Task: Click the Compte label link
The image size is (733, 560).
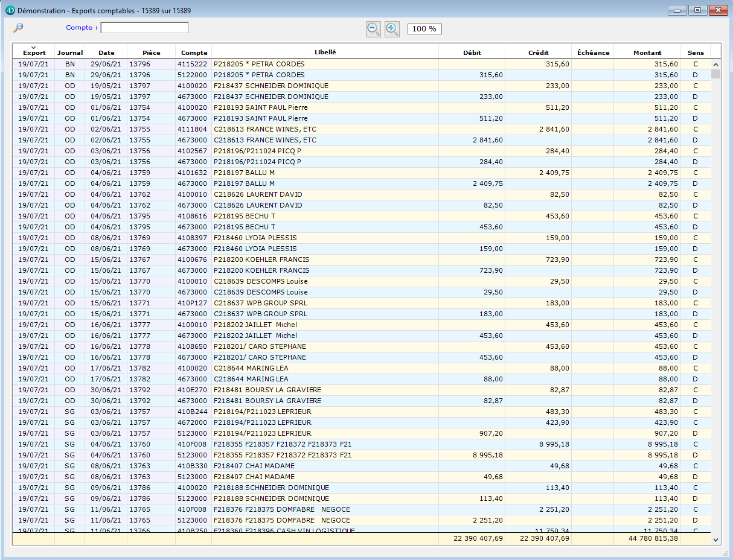Action: click(x=79, y=28)
